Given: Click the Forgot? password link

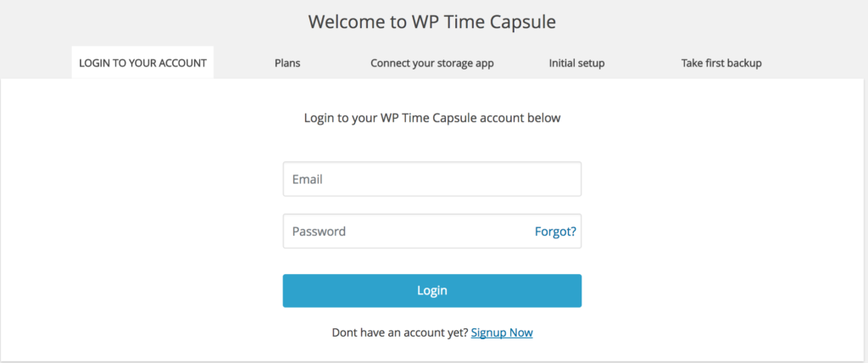Looking at the screenshot, I should click(x=555, y=232).
